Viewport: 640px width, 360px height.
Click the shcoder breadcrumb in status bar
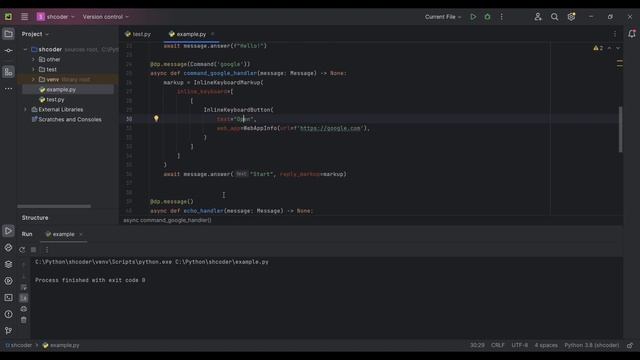(x=19, y=345)
